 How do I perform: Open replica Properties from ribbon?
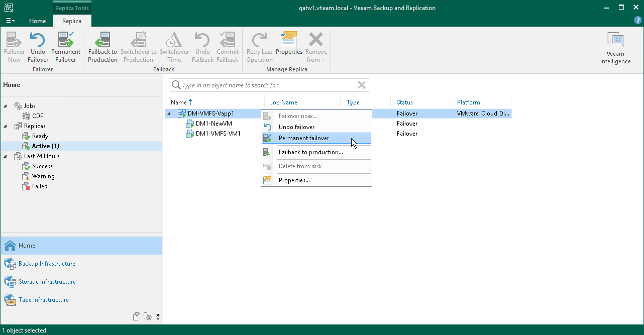click(289, 40)
